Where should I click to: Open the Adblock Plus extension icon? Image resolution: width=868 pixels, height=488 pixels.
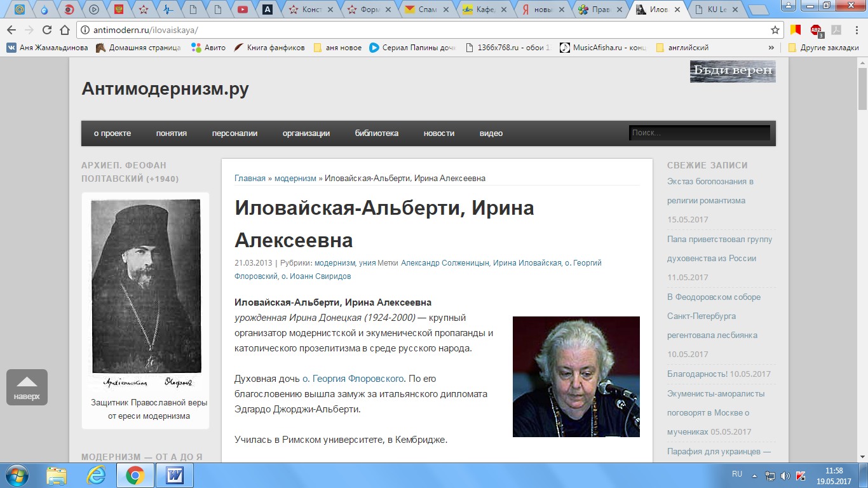(816, 30)
